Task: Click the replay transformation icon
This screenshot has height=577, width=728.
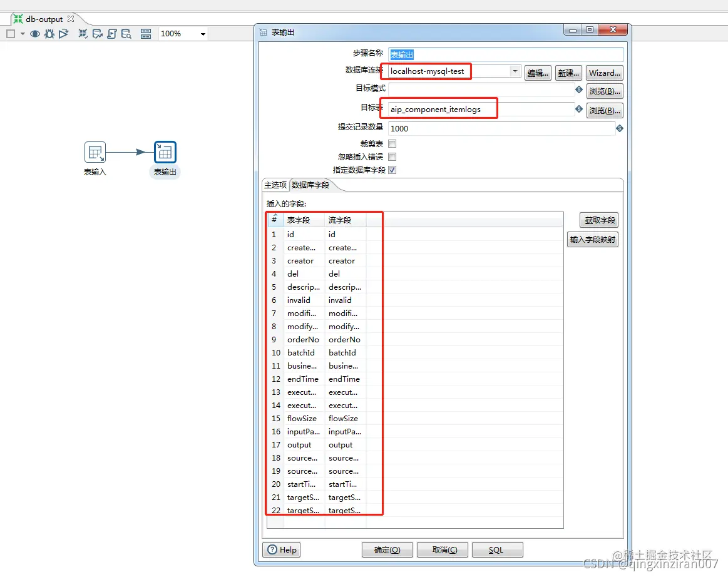Action: pyautogui.click(x=64, y=33)
